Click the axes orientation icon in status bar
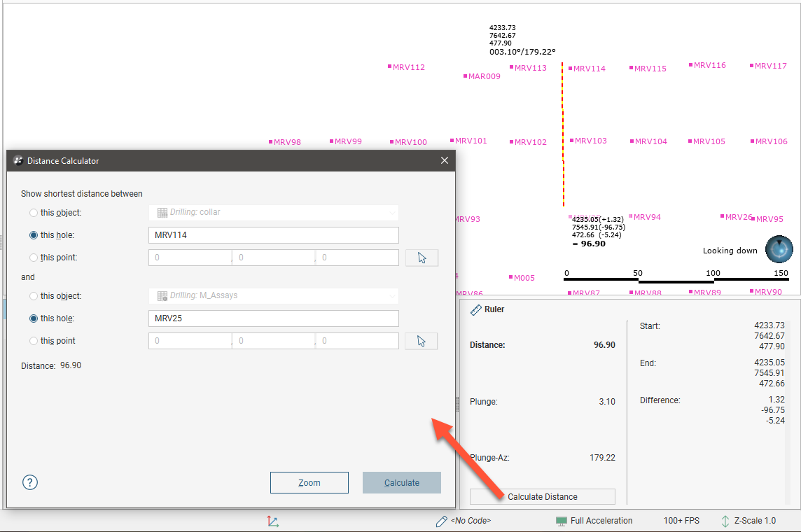The image size is (801, 532). coord(272,521)
